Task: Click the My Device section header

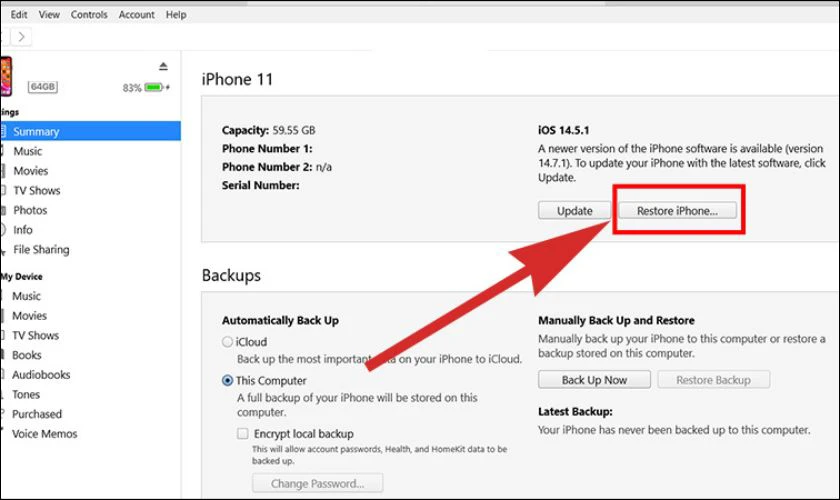Action: pos(21,277)
